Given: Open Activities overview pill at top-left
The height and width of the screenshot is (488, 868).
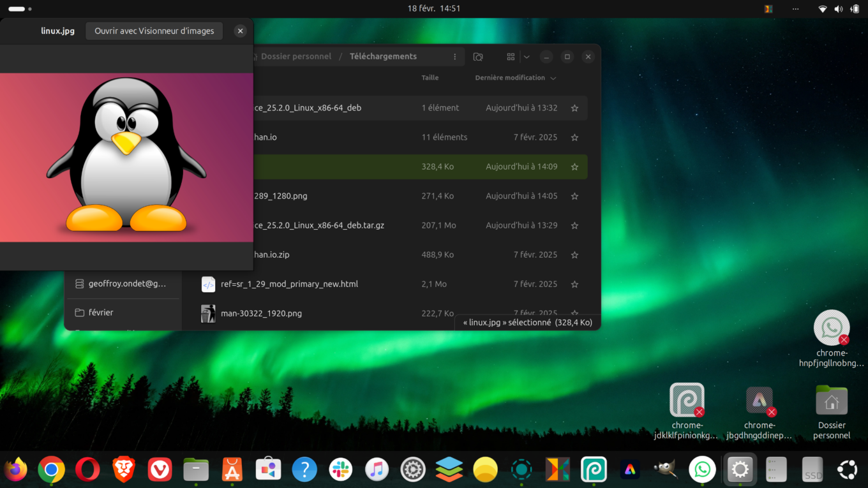Looking at the screenshot, I should tap(20, 9).
